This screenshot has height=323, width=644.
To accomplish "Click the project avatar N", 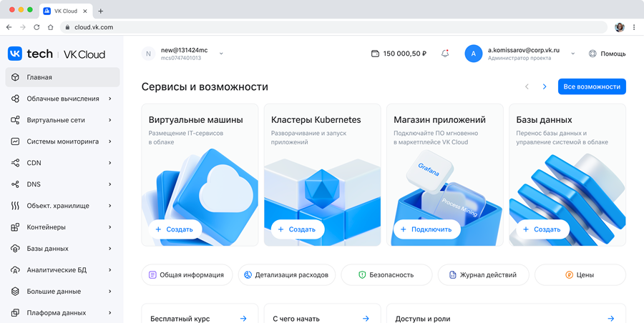I will tap(148, 54).
